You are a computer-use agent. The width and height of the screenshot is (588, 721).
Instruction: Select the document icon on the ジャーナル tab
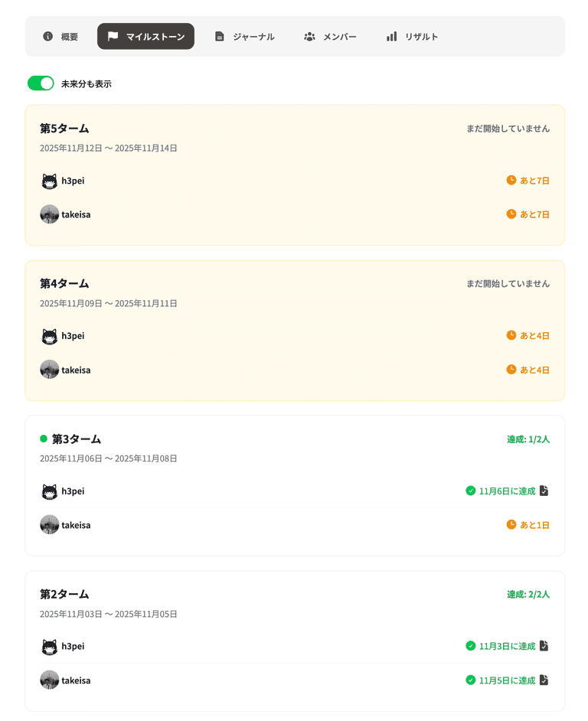220,36
